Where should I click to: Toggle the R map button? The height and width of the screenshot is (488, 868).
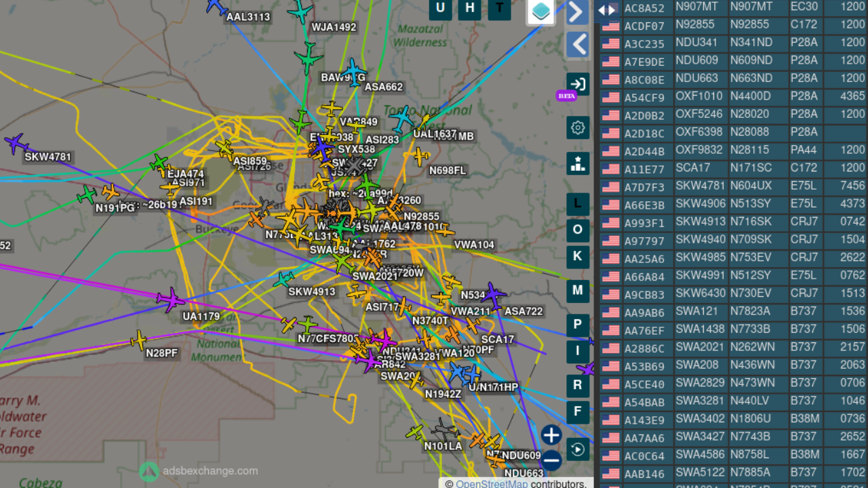click(578, 386)
